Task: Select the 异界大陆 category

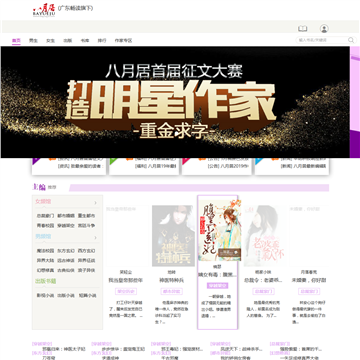Action: point(45,260)
